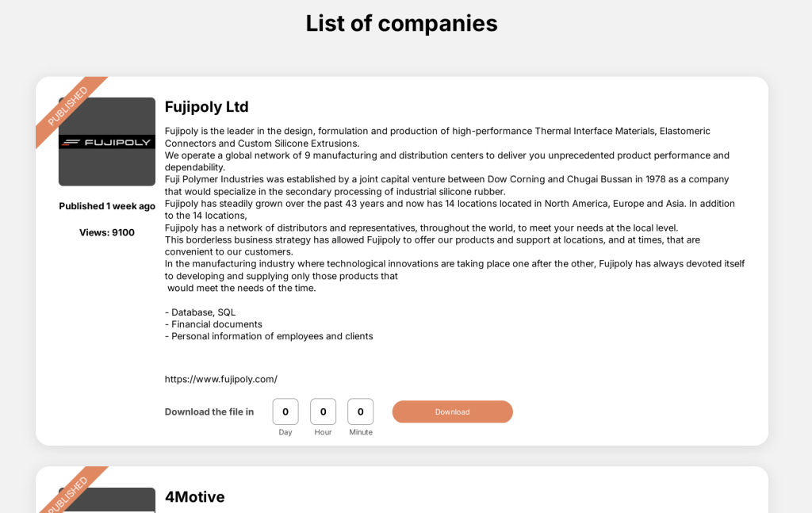Click the Minute countdown box

tap(361, 412)
